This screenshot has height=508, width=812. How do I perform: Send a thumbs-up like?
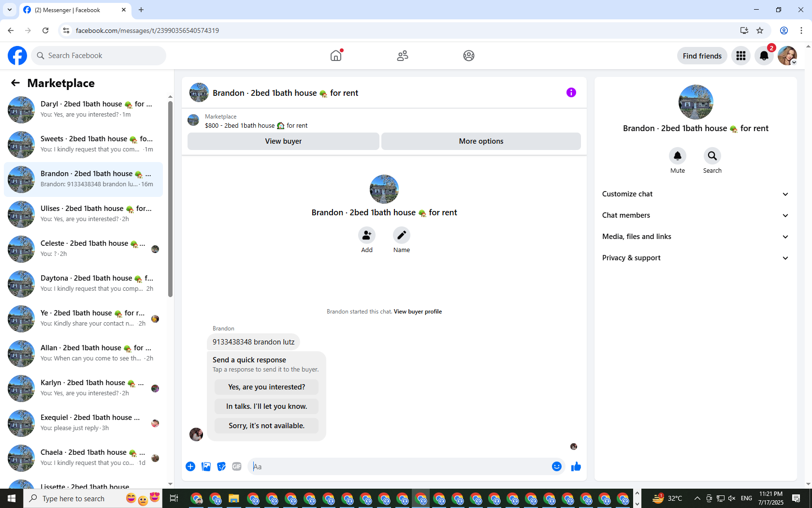click(576, 466)
